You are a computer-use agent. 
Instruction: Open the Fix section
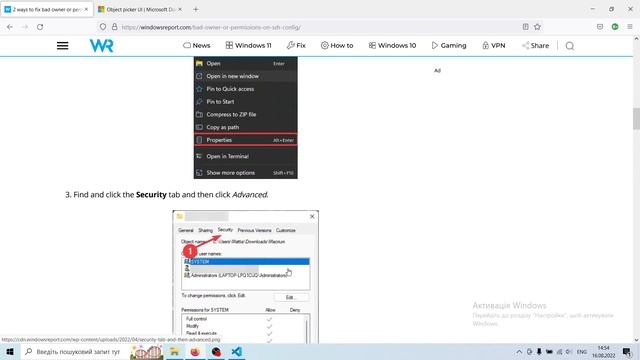(x=296, y=45)
